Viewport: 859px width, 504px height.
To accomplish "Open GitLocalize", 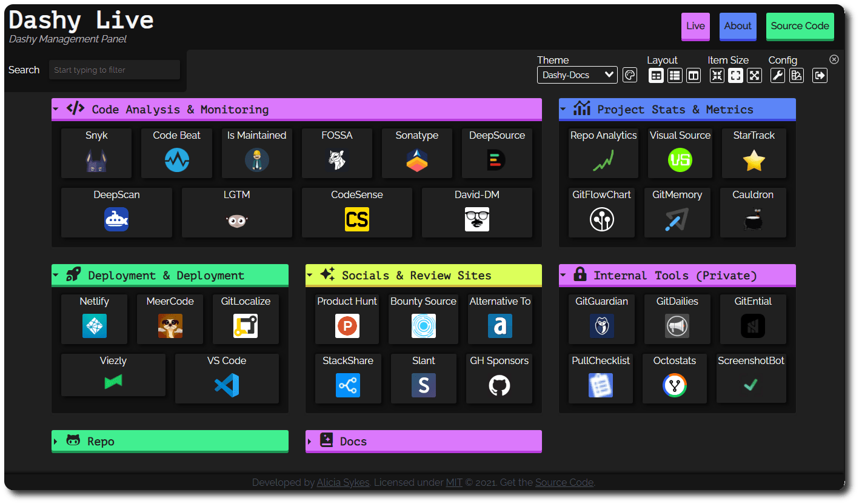I will click(246, 319).
